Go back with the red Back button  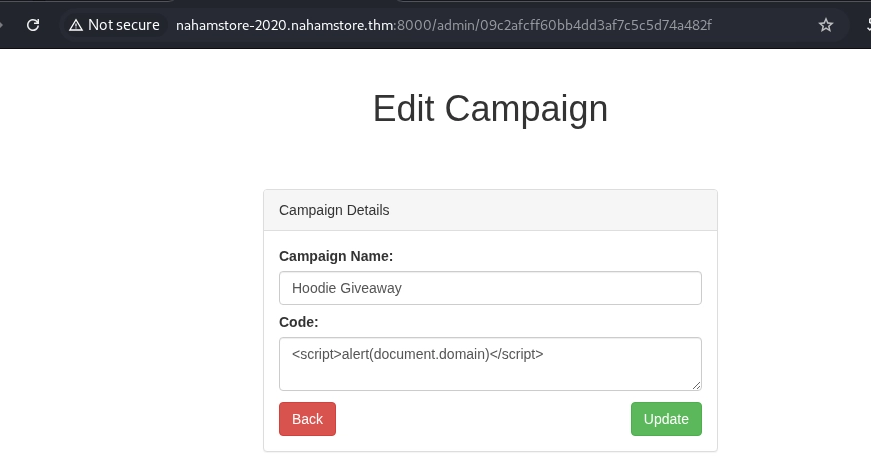pyautogui.click(x=307, y=419)
